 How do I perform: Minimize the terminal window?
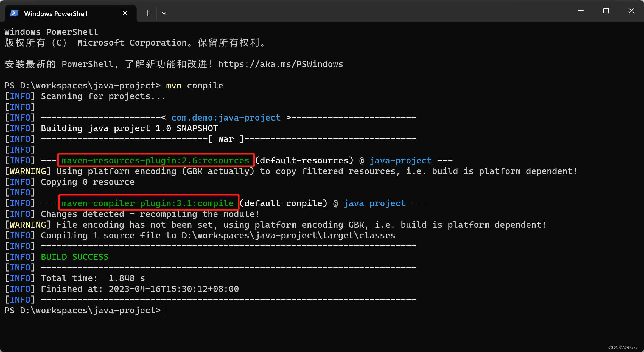pyautogui.click(x=581, y=11)
